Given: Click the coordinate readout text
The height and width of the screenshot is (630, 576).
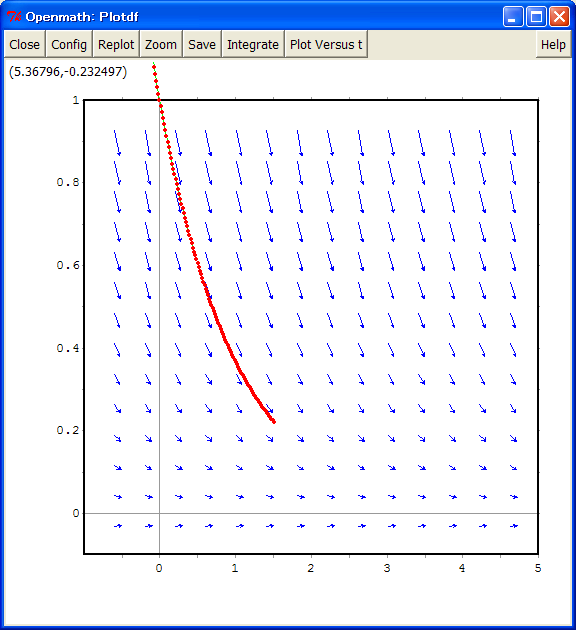Looking at the screenshot, I should click(68, 72).
